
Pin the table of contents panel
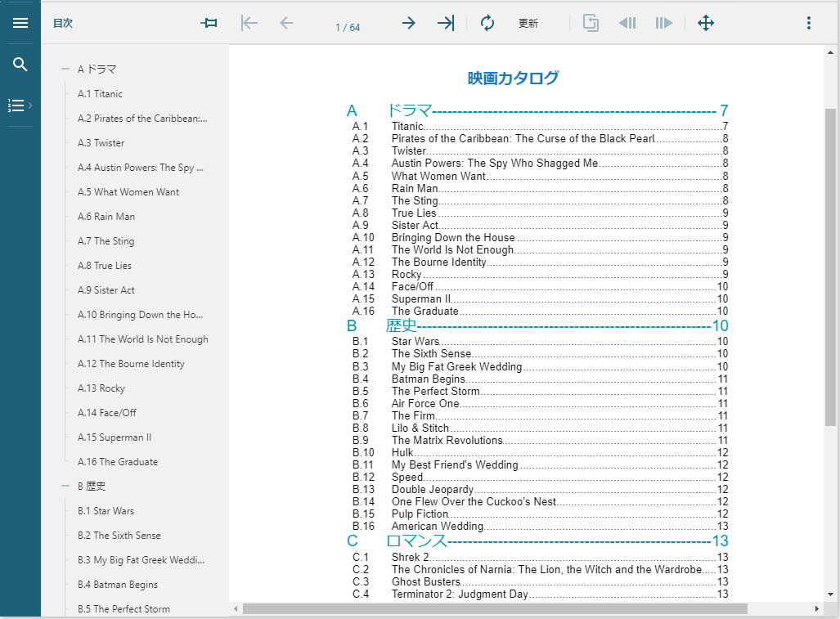(209, 23)
